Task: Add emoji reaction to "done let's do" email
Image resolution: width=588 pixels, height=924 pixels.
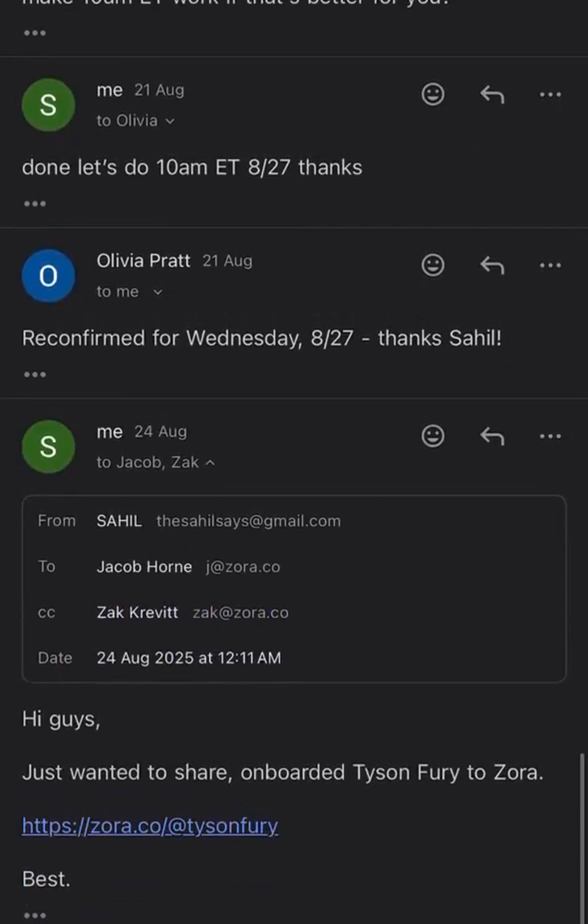Action: click(x=433, y=94)
